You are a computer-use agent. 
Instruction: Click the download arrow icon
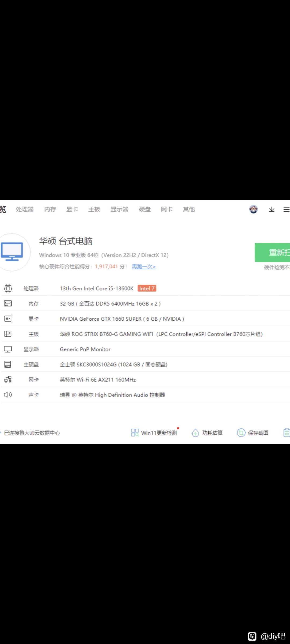point(272,209)
